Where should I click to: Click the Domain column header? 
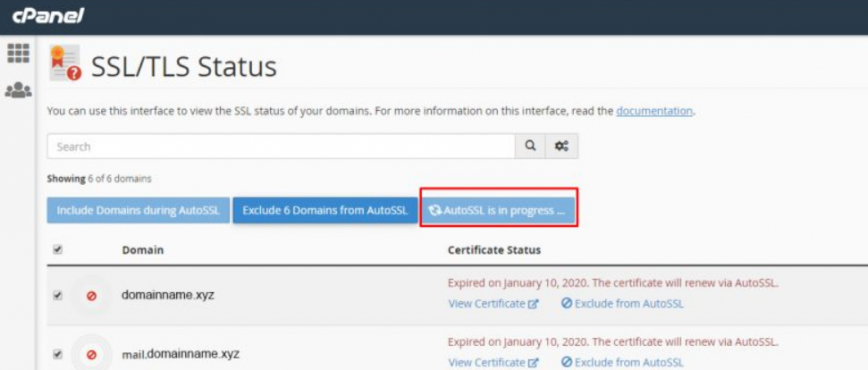143,250
